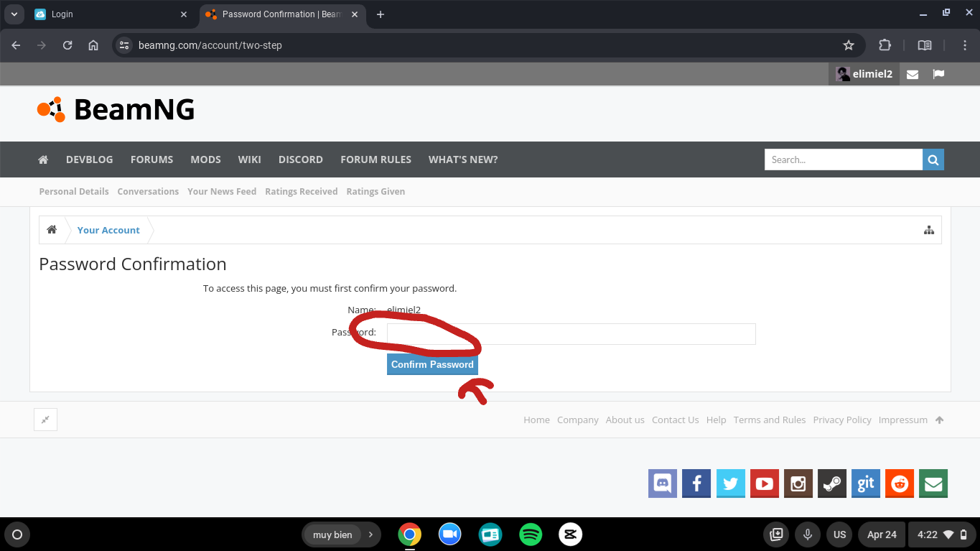Open CapCut app from the shelf
Image resolution: width=980 pixels, height=551 pixels.
point(571,534)
